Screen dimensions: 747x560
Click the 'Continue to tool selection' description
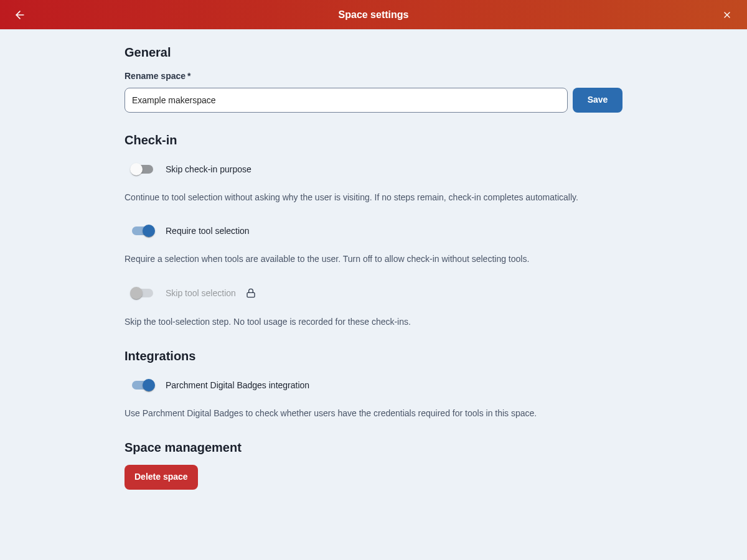351,197
